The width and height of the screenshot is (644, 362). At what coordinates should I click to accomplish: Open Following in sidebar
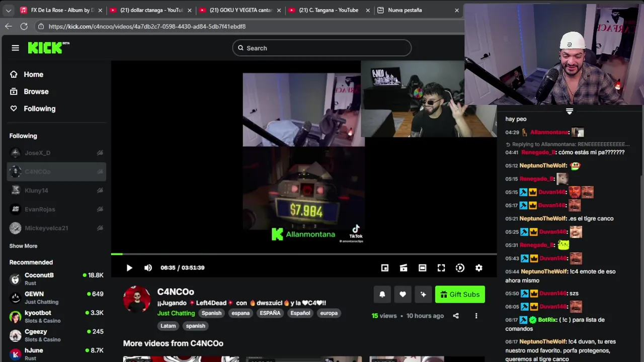click(x=33, y=109)
